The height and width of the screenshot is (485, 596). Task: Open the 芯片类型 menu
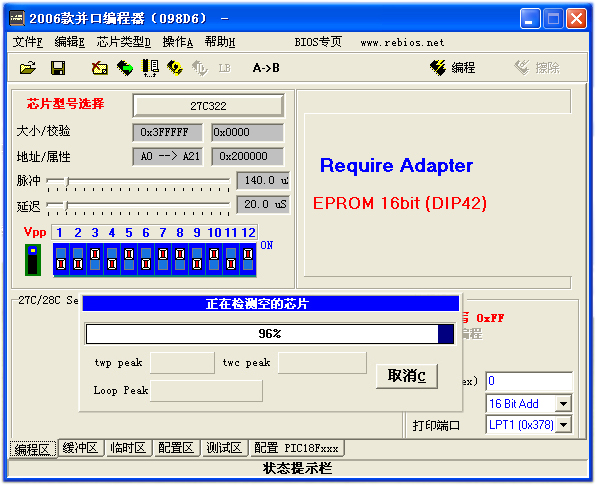[x=124, y=42]
